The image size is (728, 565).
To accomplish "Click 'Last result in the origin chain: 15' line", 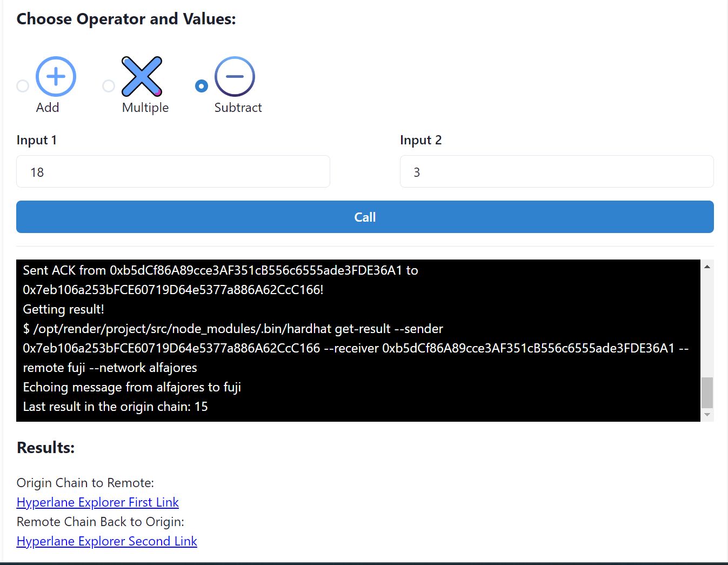I will point(115,407).
